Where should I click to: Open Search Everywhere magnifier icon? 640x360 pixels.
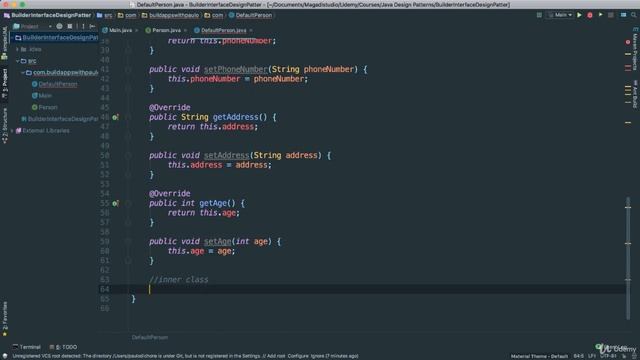633,15
